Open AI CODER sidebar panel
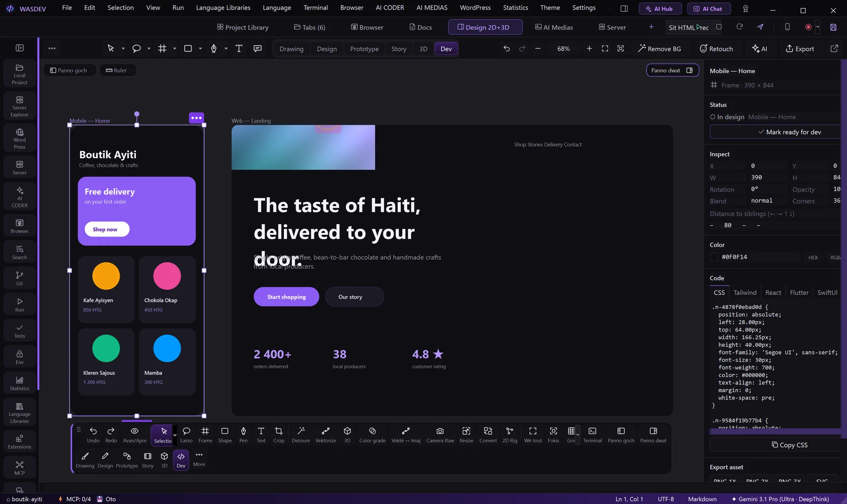Viewport: 847px width, 504px height. click(20, 197)
